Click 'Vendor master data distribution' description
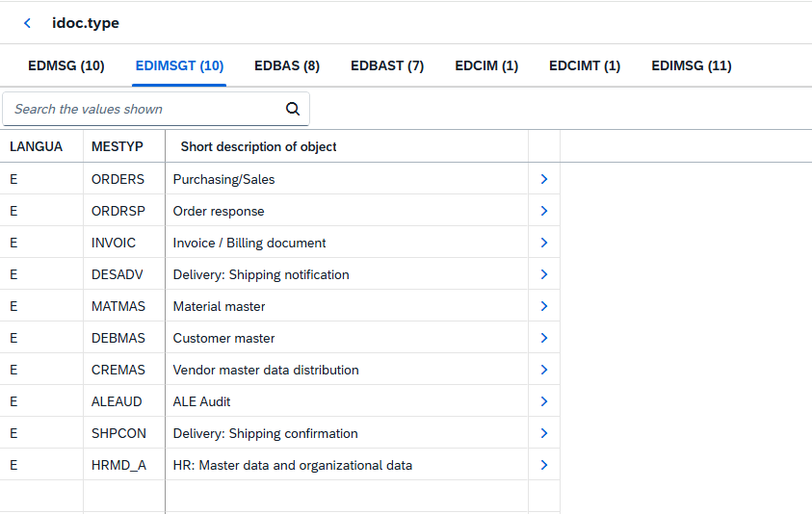Image resolution: width=812 pixels, height=514 pixels. pos(266,371)
